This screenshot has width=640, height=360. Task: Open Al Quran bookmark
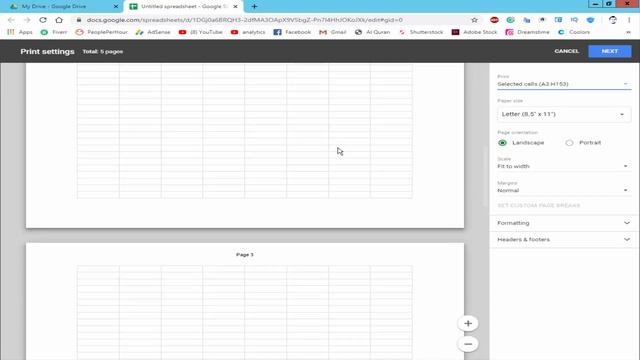[x=372, y=32]
